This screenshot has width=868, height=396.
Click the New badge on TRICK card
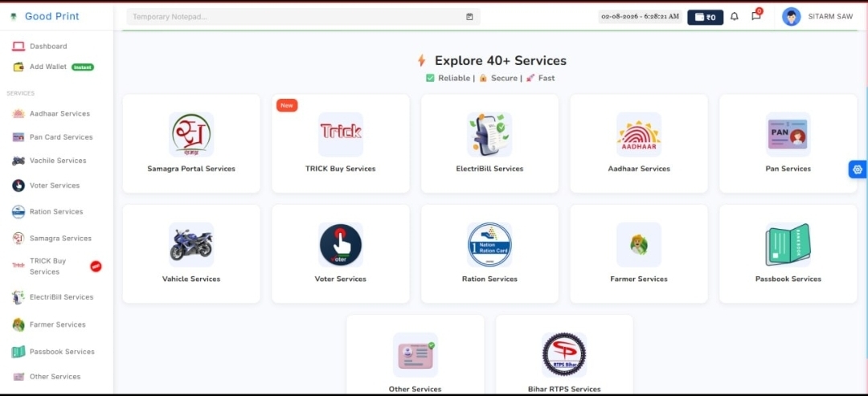point(287,106)
